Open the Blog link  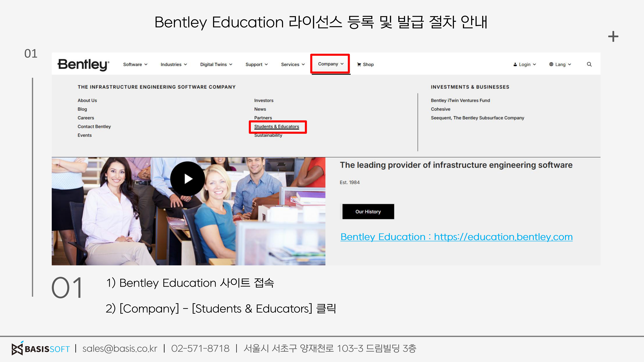click(82, 109)
